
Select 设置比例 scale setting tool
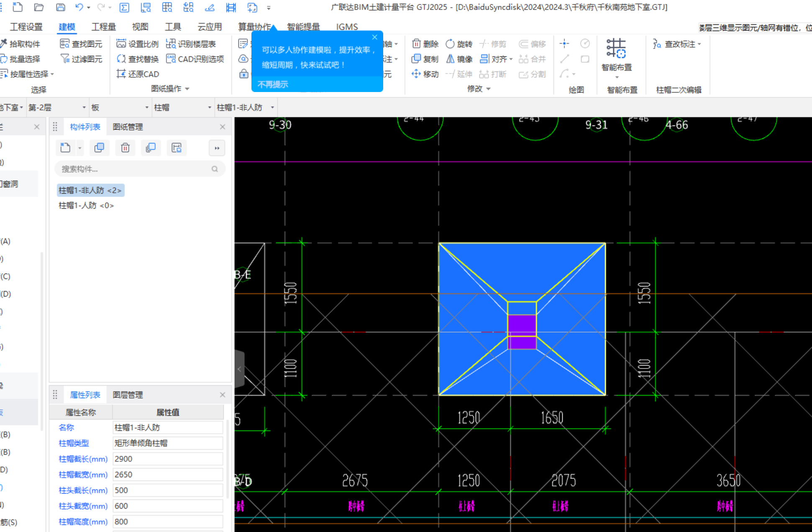coord(138,44)
